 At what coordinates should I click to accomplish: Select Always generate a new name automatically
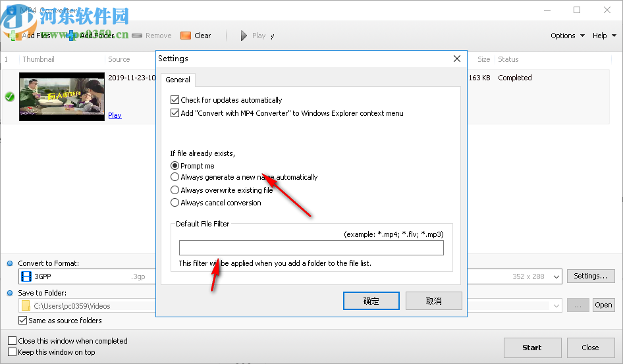[175, 176]
